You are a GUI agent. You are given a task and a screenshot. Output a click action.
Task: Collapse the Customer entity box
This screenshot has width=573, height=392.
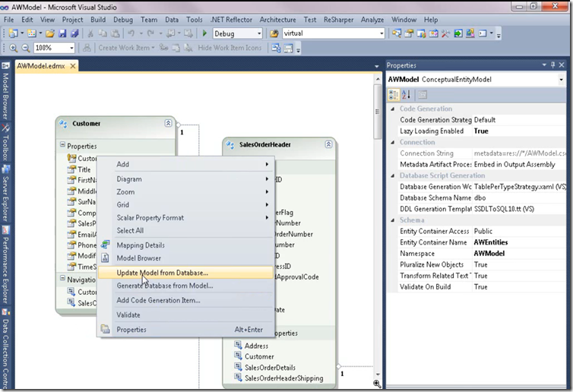click(x=168, y=123)
